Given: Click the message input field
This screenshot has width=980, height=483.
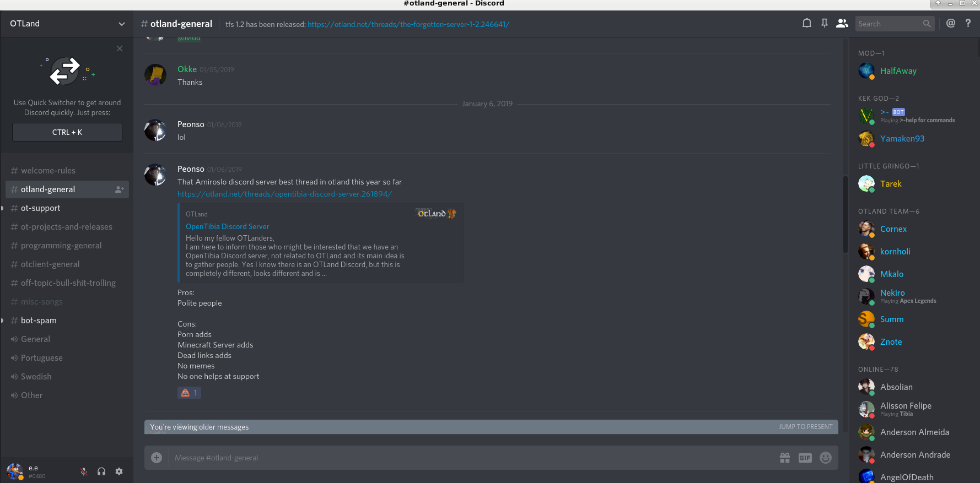Looking at the screenshot, I should (471, 458).
